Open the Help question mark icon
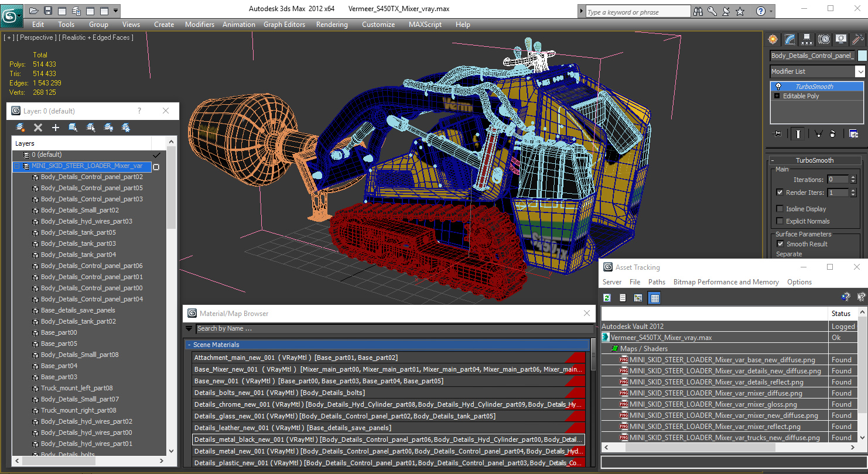This screenshot has height=474, width=868. tap(760, 11)
